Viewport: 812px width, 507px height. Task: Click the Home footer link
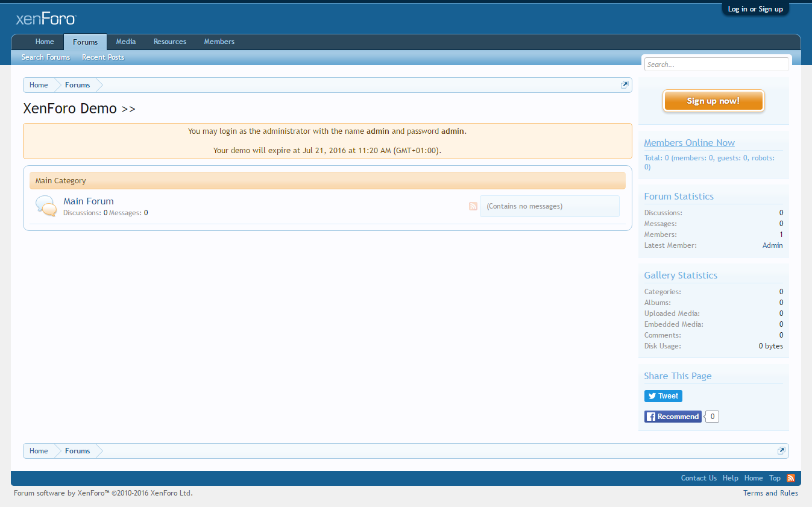[754, 478]
